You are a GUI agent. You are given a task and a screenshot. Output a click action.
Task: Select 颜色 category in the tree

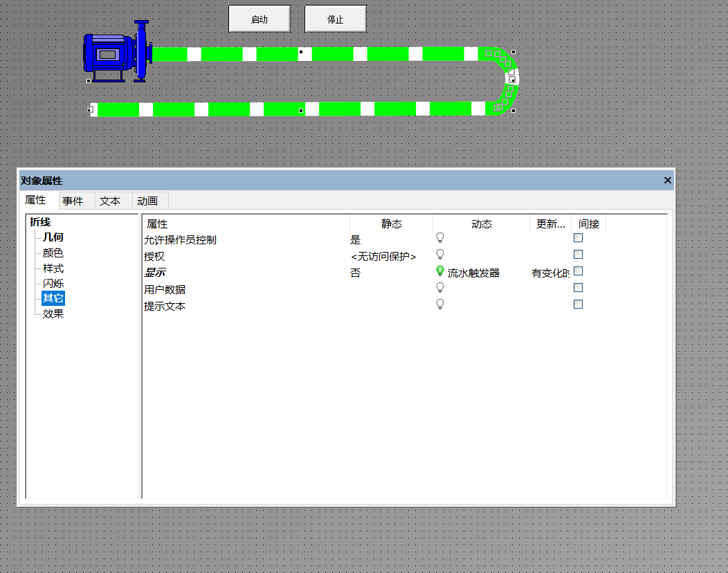(x=53, y=253)
